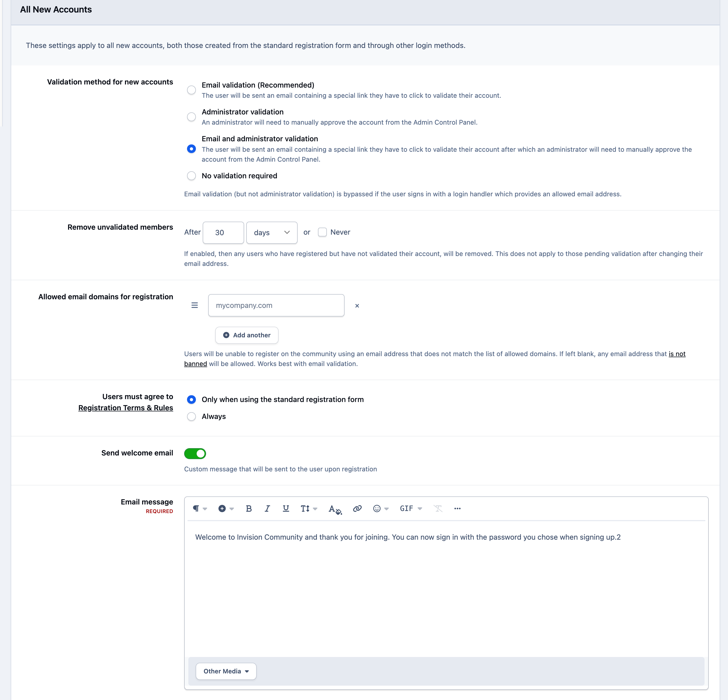Click into the email message text area
This screenshot has height=700, width=728.
446,588
